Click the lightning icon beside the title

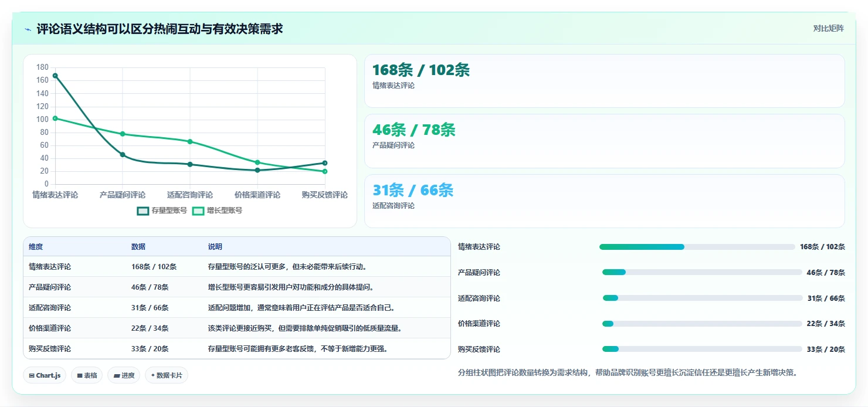28,29
